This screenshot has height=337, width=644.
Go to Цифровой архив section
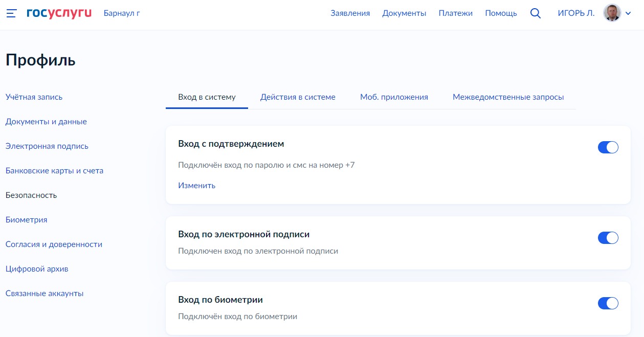pos(37,269)
